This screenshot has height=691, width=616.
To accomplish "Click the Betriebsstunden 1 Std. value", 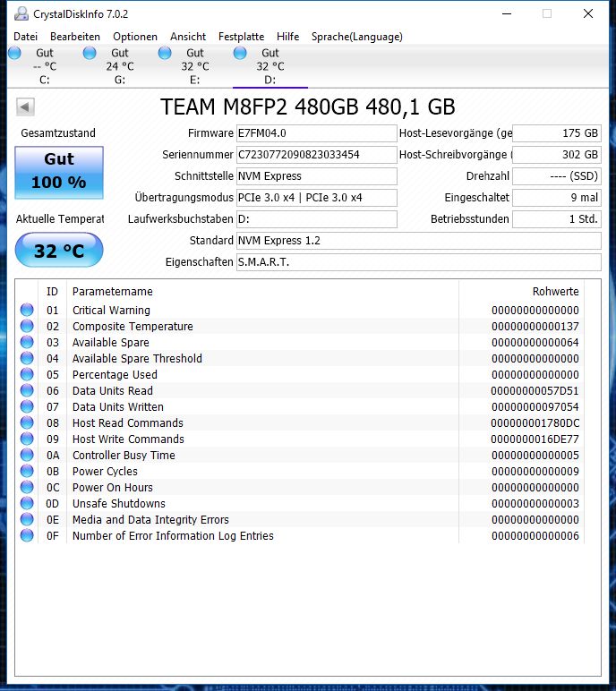I will click(x=557, y=219).
